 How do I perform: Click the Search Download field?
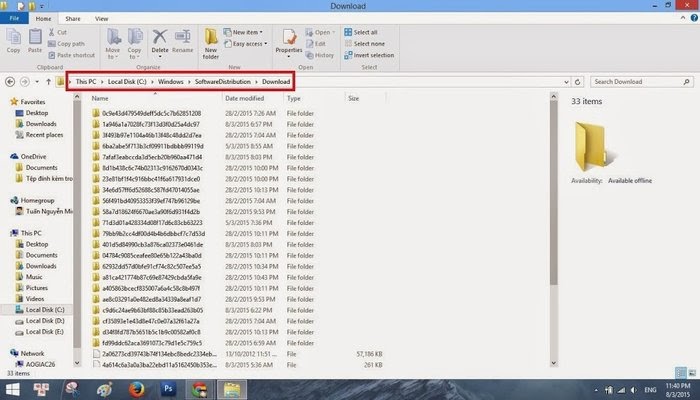642,82
